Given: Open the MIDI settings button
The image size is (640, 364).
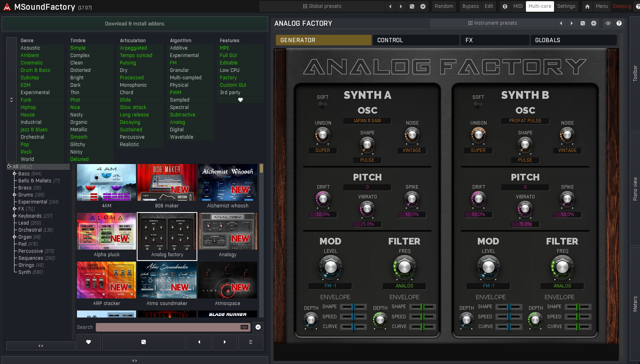Looking at the screenshot, I should click(518, 6).
